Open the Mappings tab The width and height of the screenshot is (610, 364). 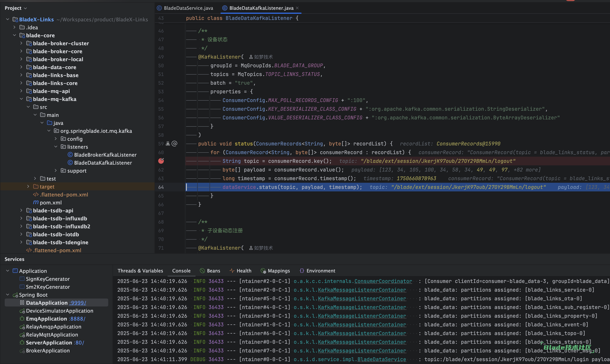click(275, 270)
